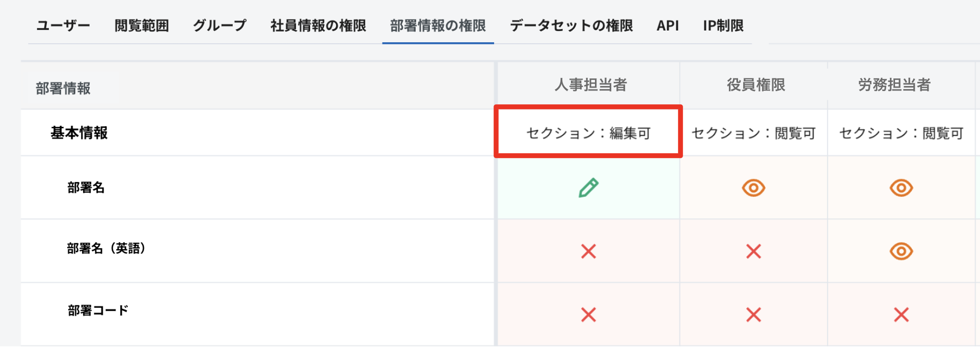This screenshot has height=349, width=980.
Task: Open the グループ tab
Action: click(x=220, y=25)
